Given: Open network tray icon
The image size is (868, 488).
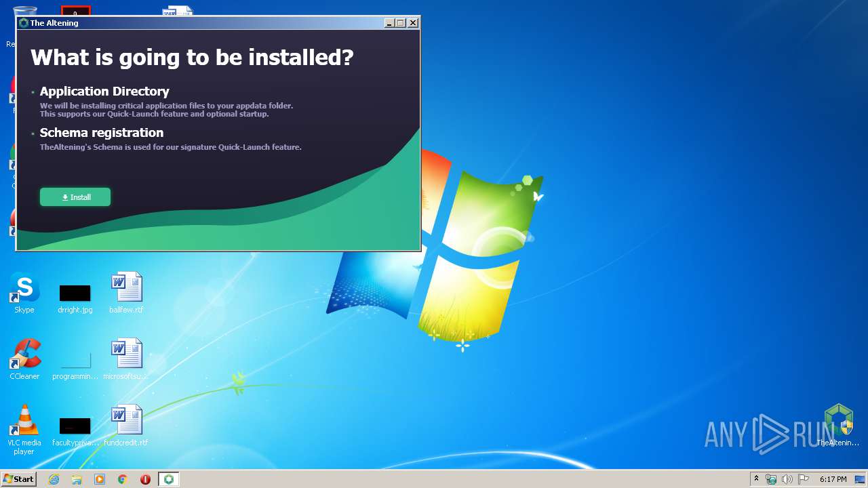Looking at the screenshot, I should coord(771,479).
